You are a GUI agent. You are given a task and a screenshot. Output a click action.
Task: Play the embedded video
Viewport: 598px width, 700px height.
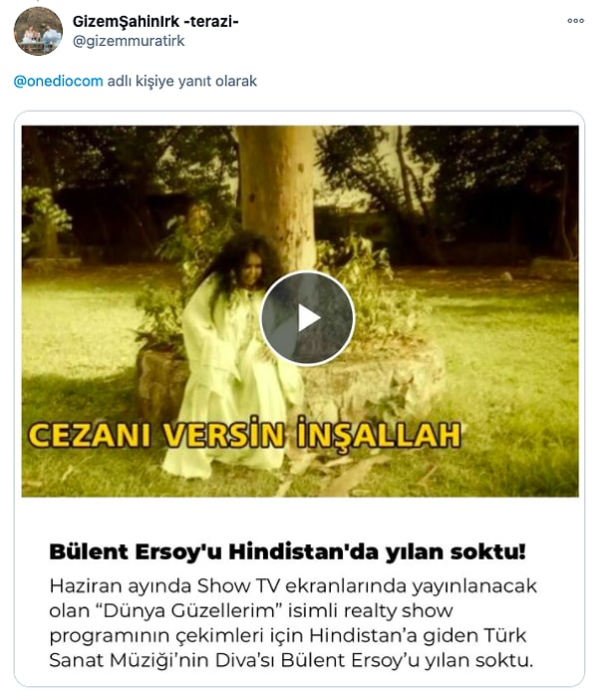click(307, 318)
